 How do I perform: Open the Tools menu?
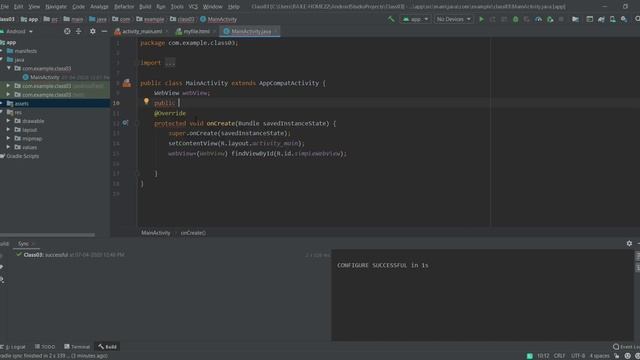pyautogui.click(x=177, y=7)
